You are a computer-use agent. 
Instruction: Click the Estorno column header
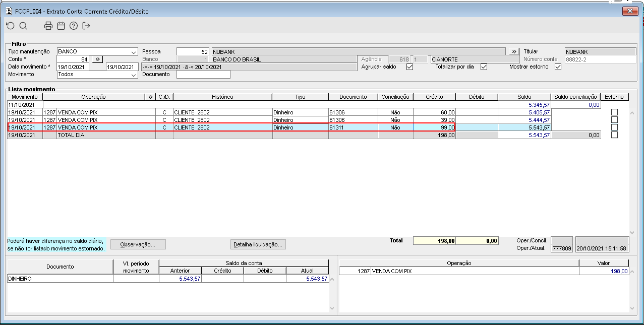coord(614,97)
